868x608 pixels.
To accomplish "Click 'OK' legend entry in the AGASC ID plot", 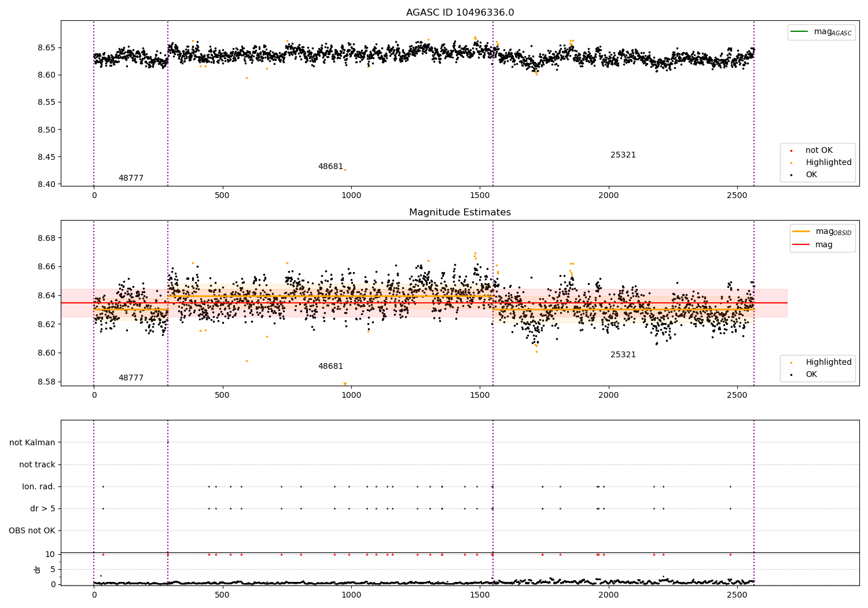I will coord(811,175).
